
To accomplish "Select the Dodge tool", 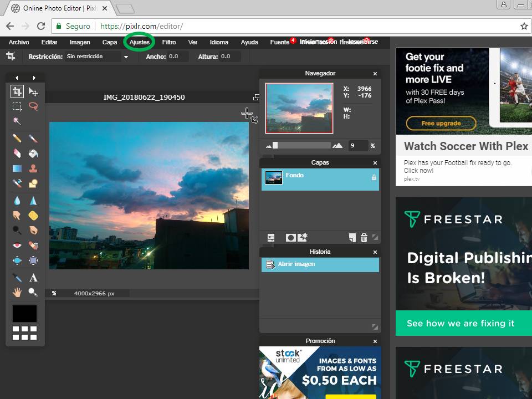I will click(17, 231).
